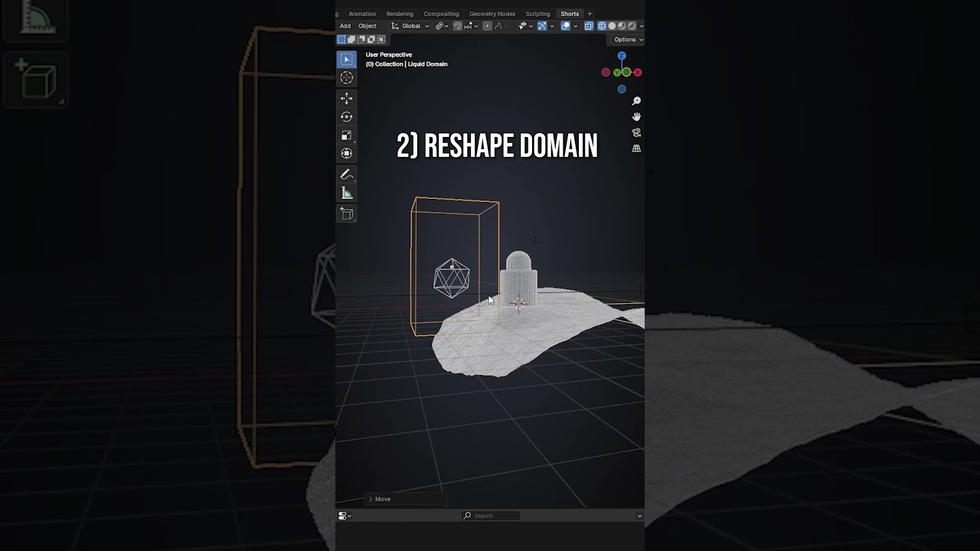Select the Annotate pencil tool
Viewport: 980px width, 551px height.
click(347, 174)
